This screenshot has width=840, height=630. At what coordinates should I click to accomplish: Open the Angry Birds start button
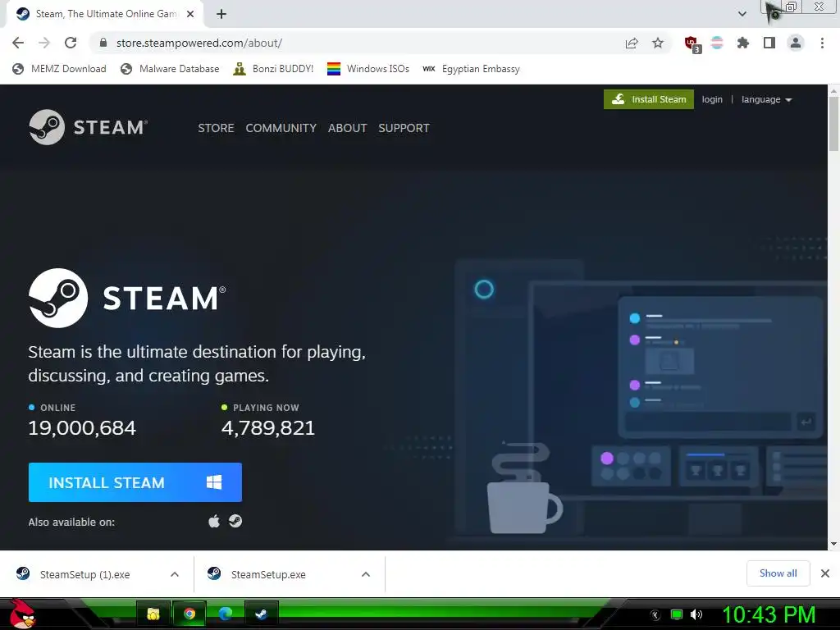click(22, 614)
